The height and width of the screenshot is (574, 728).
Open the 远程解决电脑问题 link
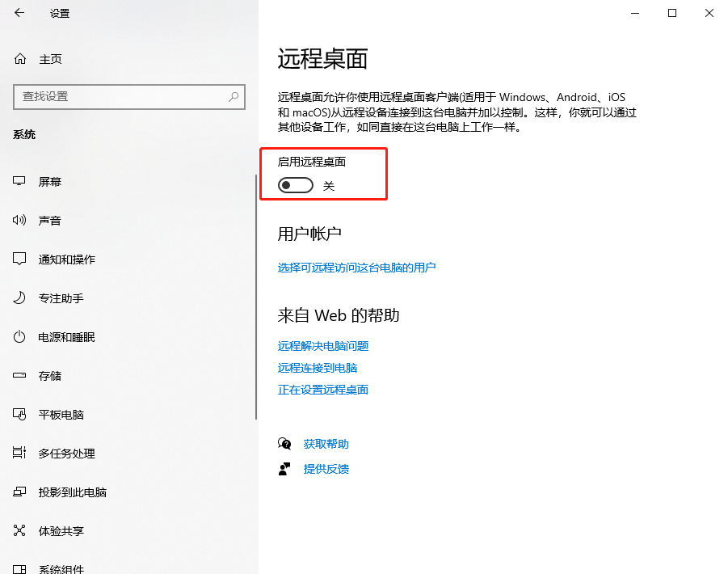323,346
